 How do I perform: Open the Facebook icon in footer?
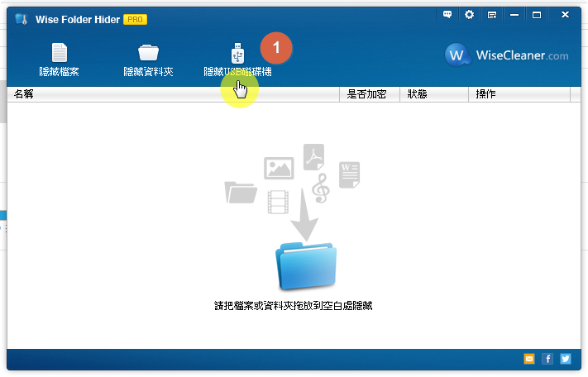[547, 359]
